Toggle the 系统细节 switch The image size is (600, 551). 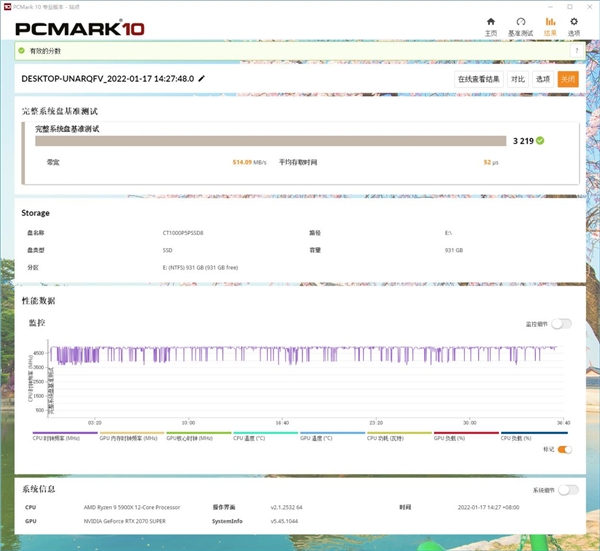(x=568, y=490)
